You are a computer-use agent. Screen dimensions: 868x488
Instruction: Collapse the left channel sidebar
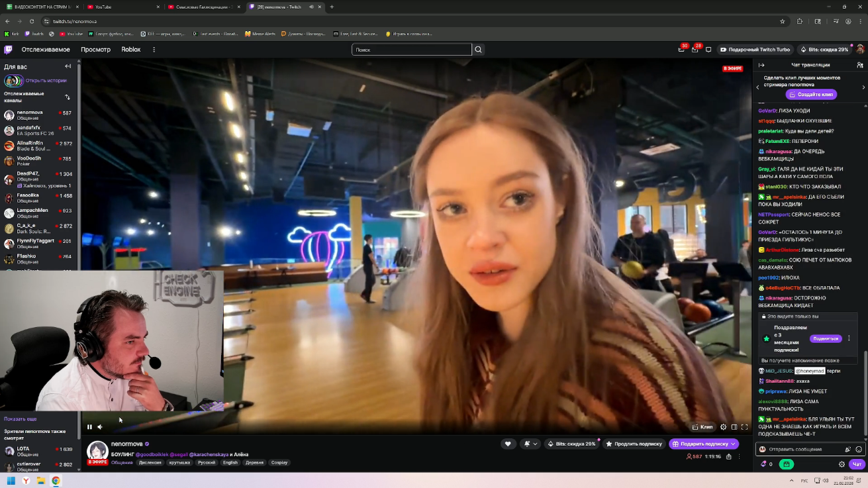click(68, 66)
